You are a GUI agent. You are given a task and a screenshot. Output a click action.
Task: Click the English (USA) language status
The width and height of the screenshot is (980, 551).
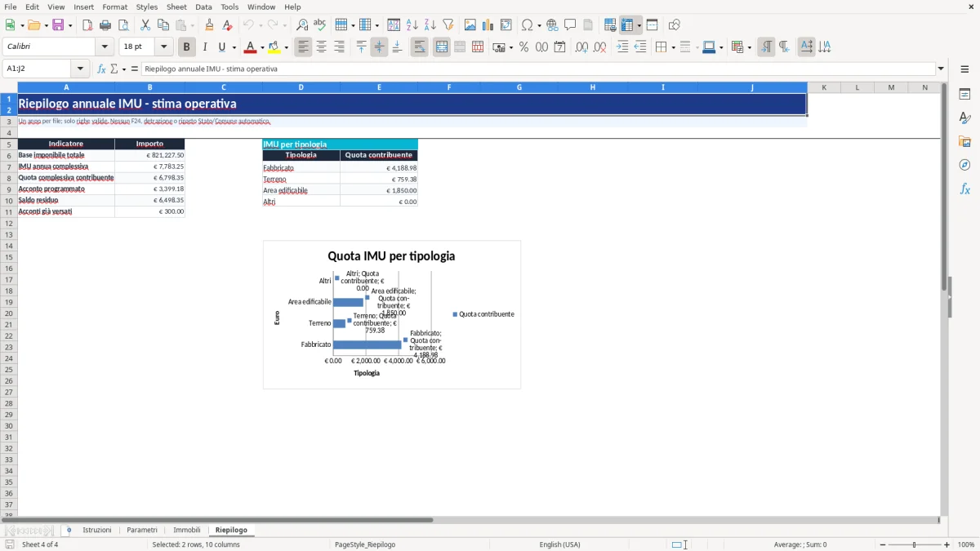(560, 544)
